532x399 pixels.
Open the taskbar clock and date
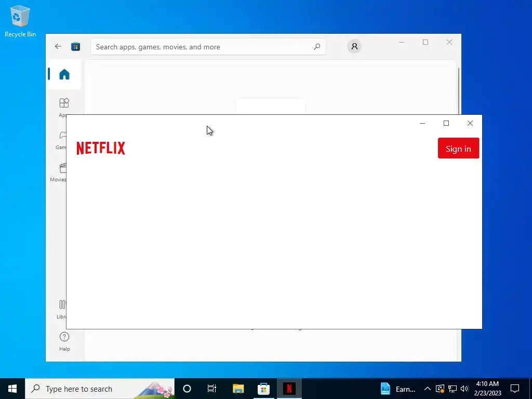point(487,389)
